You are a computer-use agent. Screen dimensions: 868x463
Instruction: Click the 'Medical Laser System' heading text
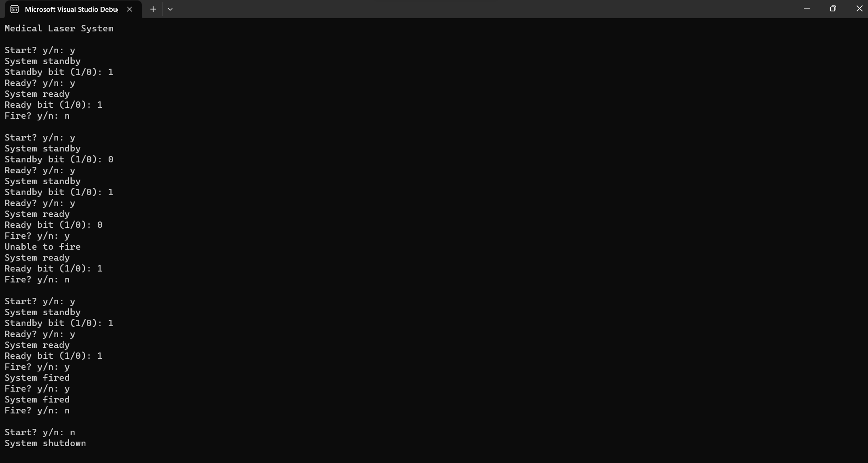coord(59,29)
